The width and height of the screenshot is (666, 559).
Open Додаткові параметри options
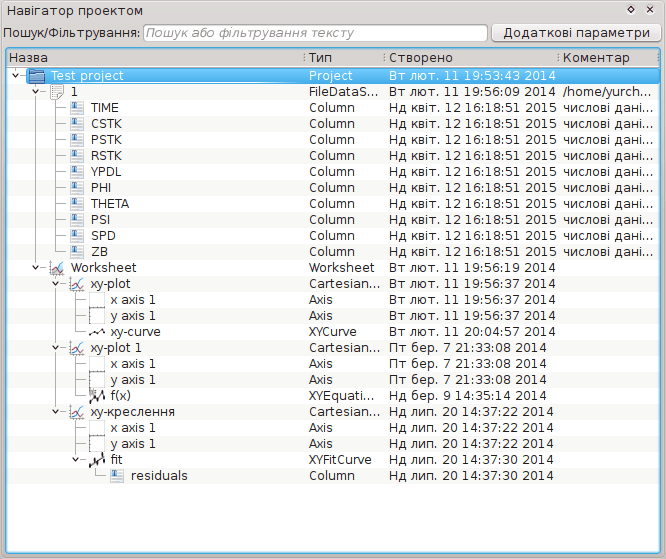(x=575, y=33)
